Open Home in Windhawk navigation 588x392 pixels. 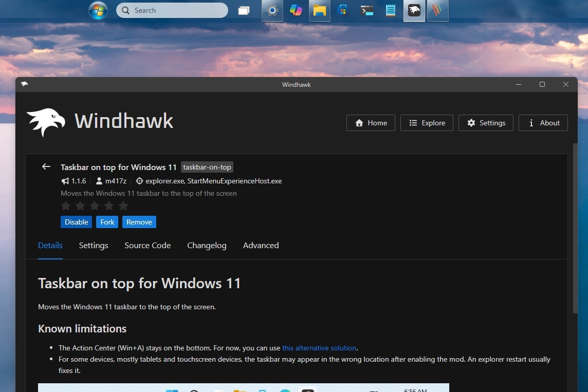tap(370, 123)
